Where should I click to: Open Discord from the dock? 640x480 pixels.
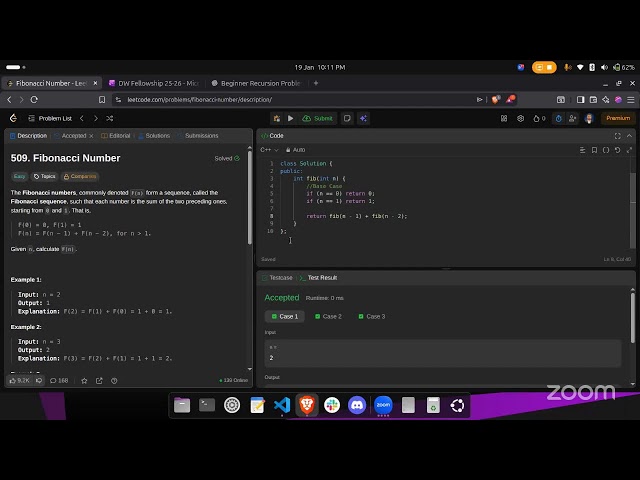tap(357, 405)
